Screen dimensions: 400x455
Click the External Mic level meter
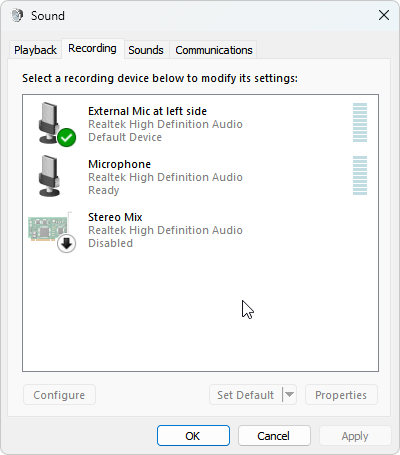click(x=360, y=122)
